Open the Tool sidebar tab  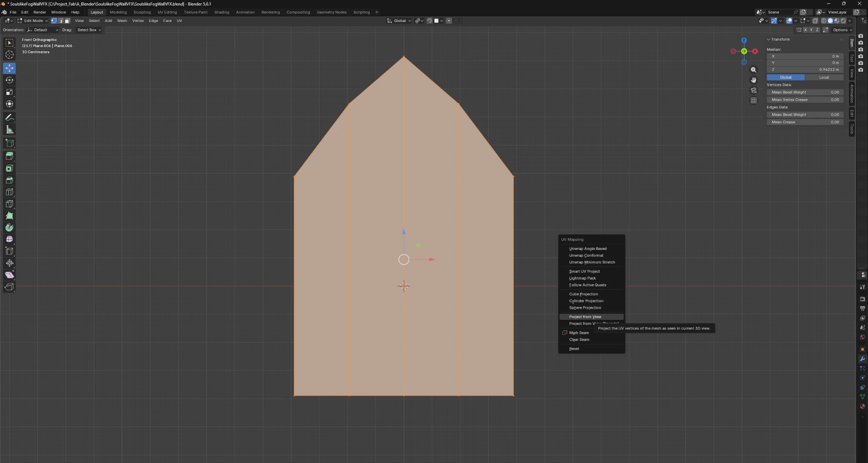pos(852,58)
